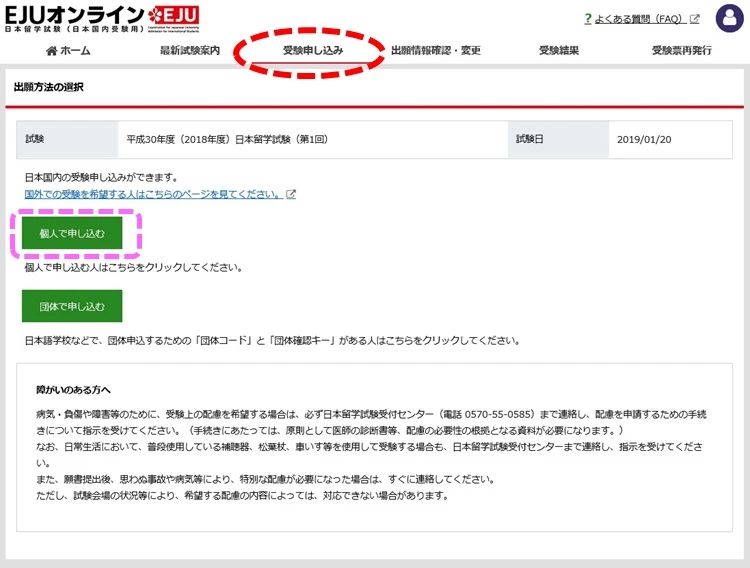Open the user profile avatar icon
The width and height of the screenshot is (750, 568).
pyautogui.click(x=729, y=18)
